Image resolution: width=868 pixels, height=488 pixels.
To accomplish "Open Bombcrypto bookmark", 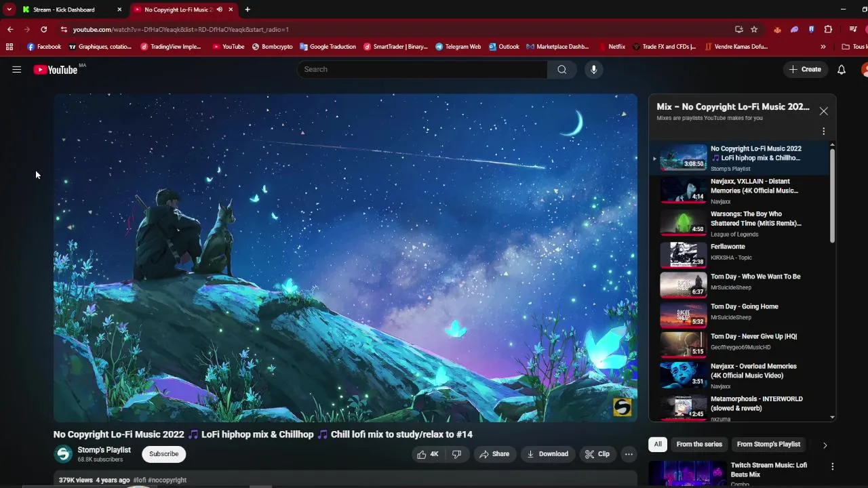I will (273, 47).
